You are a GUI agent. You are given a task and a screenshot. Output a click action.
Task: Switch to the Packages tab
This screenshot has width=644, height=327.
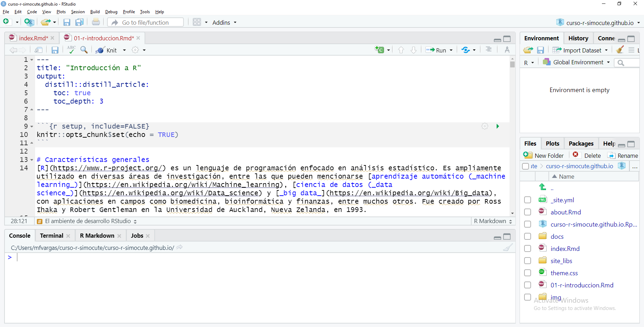pyautogui.click(x=581, y=144)
